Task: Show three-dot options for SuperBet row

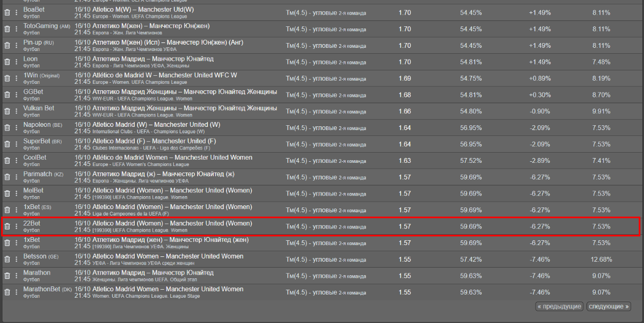Action: click(16, 144)
